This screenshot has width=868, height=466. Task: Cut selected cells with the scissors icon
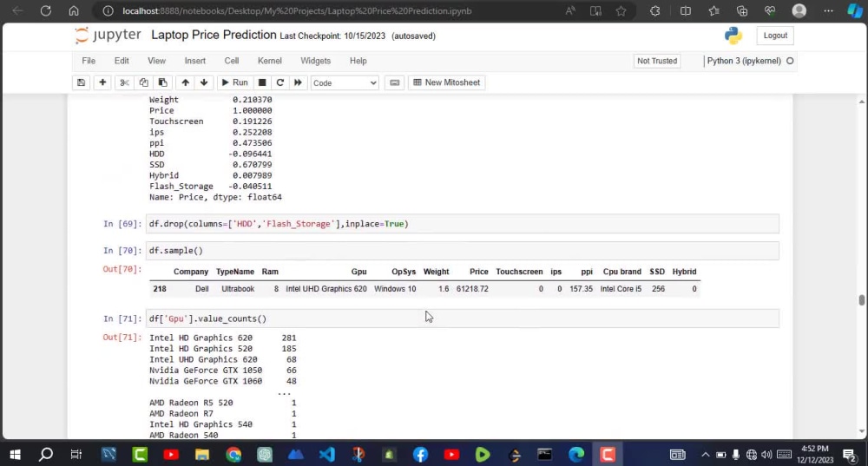[124, 82]
